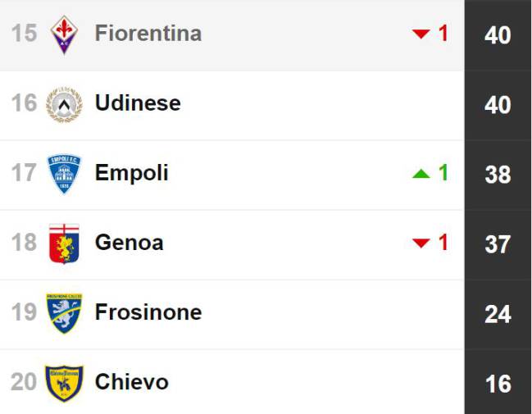Click the Fiorentina club crest
The height and width of the screenshot is (414, 532).
pos(64,34)
